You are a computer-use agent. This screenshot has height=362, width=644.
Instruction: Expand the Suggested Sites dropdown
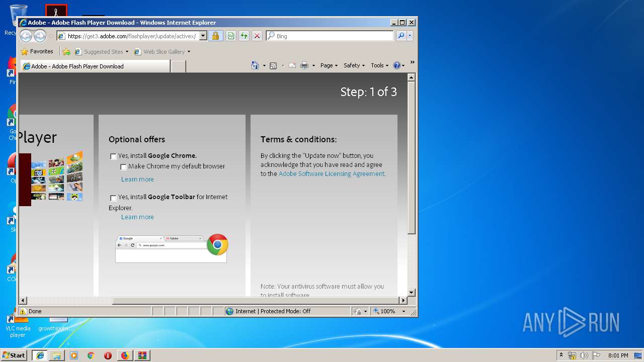[x=127, y=52]
